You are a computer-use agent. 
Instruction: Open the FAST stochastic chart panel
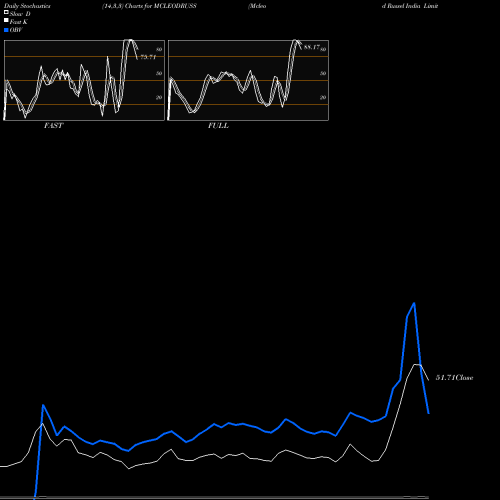84,80
